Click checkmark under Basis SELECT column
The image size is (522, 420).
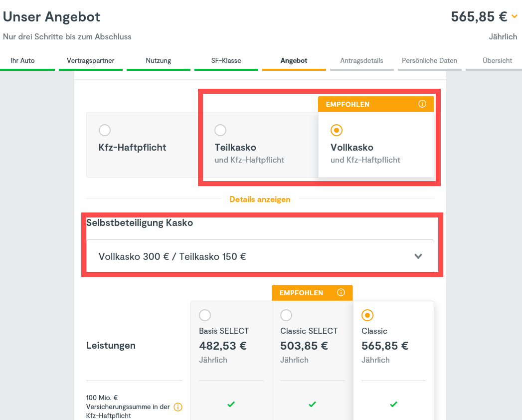231,405
